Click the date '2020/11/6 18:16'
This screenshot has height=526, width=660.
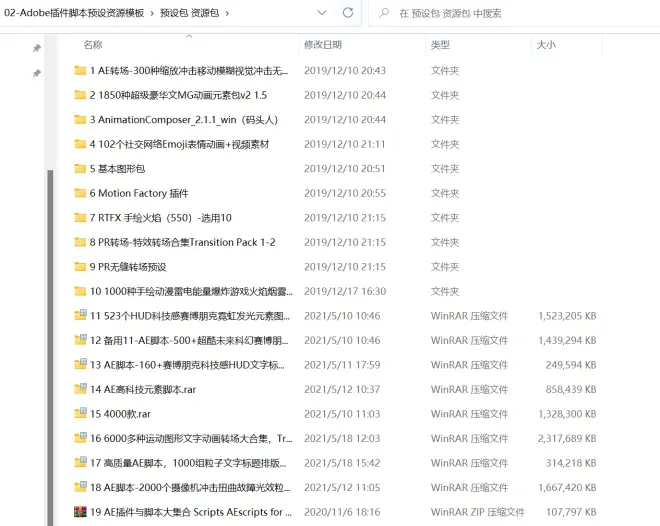coord(342,512)
